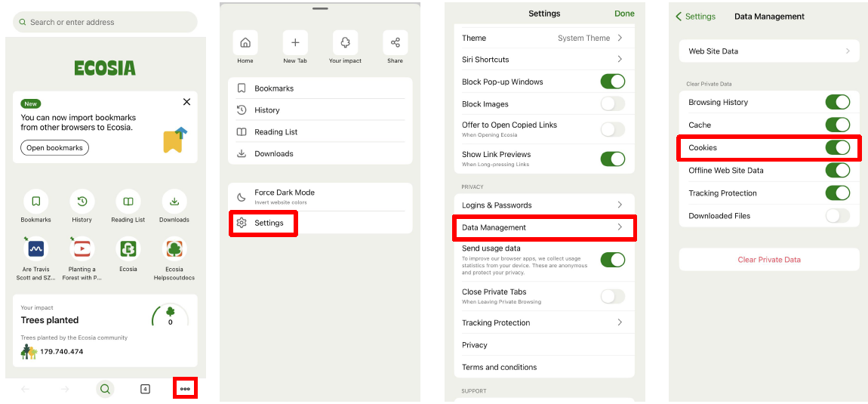Open Logins & Passwords row chevron
Image resolution: width=868 pixels, height=404 pixels.
tap(620, 205)
